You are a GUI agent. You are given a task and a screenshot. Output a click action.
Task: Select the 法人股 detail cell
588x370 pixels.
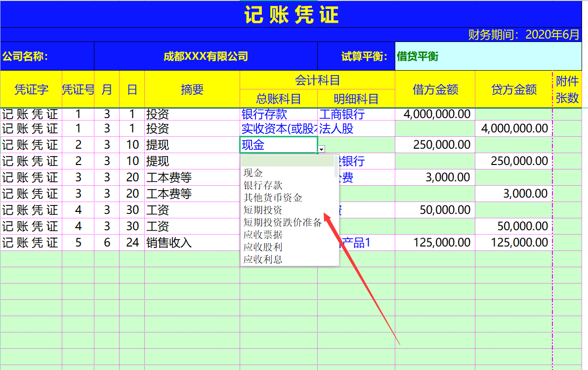[356, 128]
